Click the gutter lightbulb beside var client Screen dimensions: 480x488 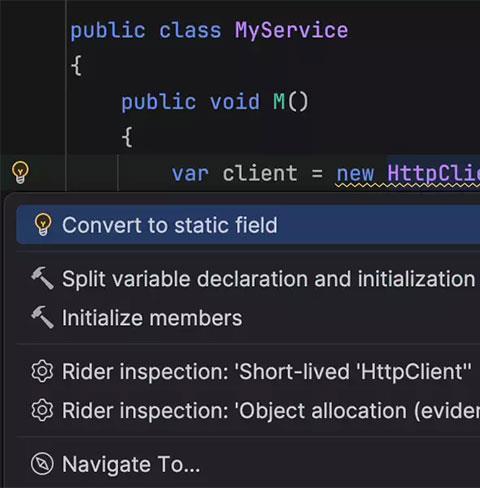(x=20, y=172)
